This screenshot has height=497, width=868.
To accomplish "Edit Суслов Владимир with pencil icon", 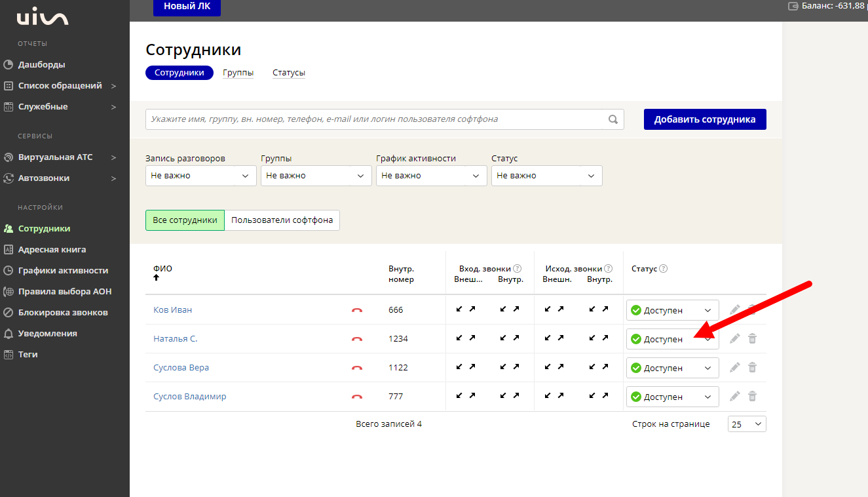I will coord(735,396).
